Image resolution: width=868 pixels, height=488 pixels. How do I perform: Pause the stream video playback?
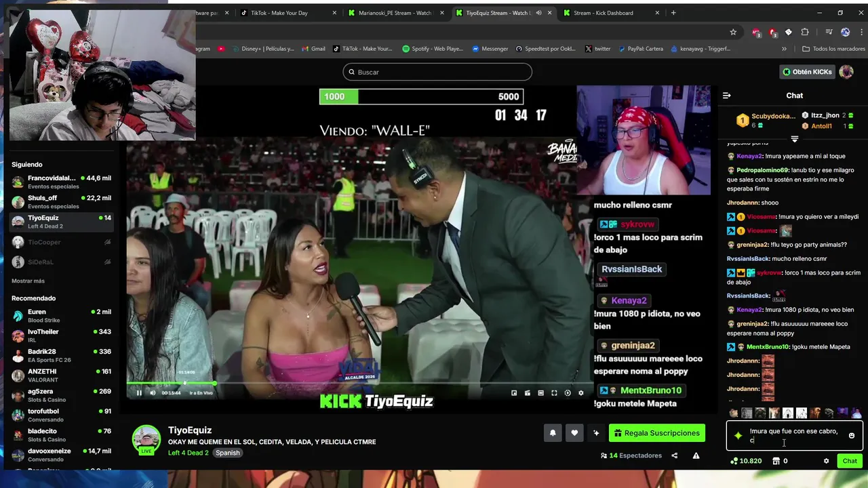click(139, 393)
